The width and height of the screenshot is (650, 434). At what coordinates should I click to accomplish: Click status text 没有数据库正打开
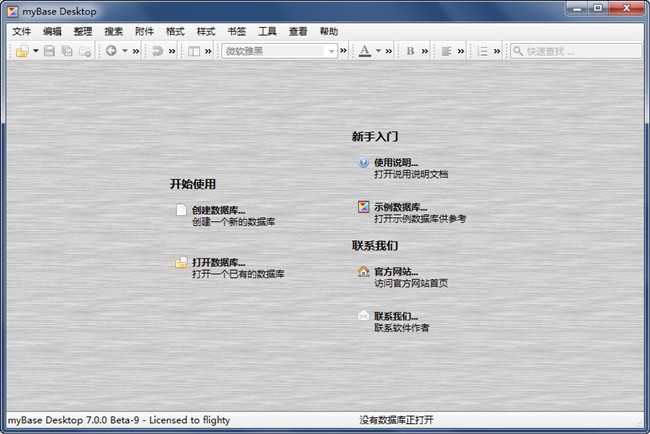(x=396, y=420)
